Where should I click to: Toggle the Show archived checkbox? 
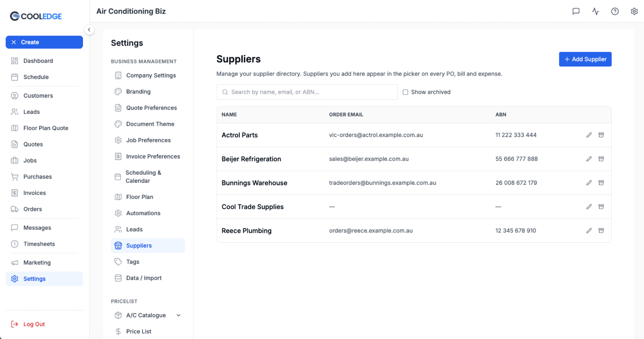click(405, 92)
